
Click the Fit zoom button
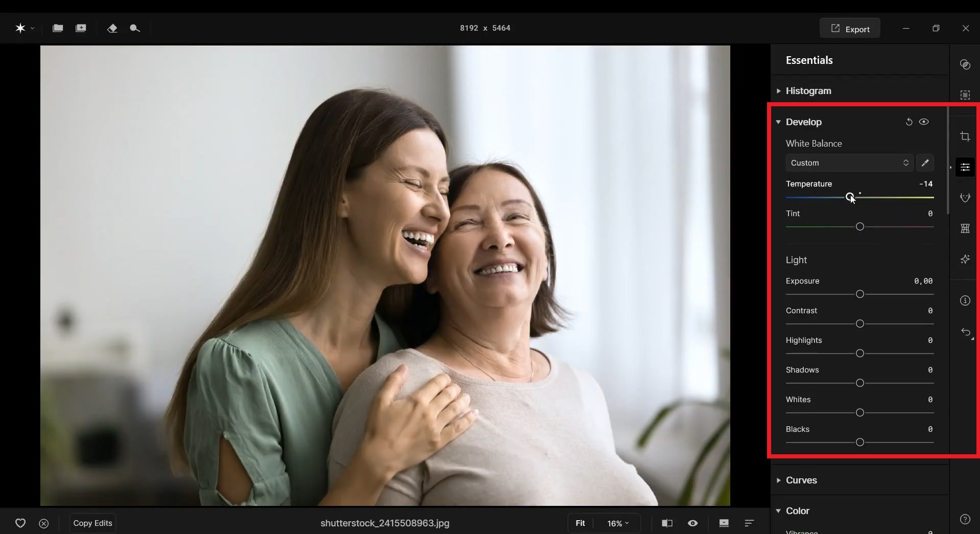point(580,523)
